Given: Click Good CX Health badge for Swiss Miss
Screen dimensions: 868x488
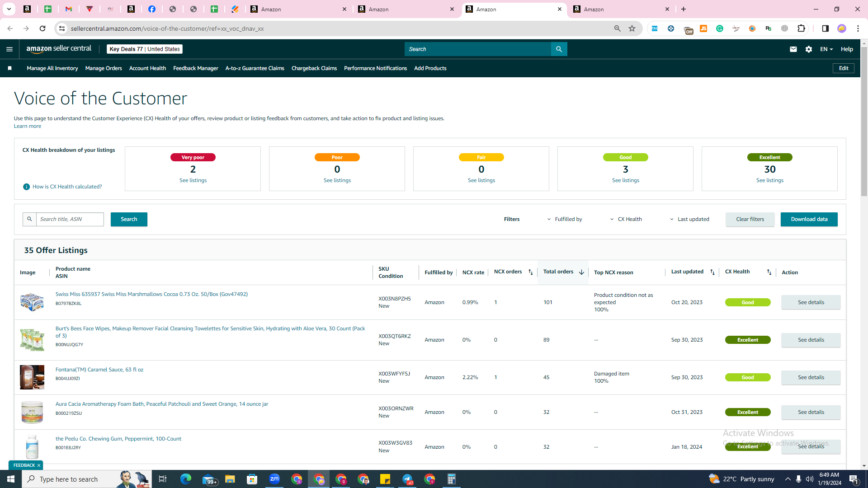Looking at the screenshot, I should (748, 302).
